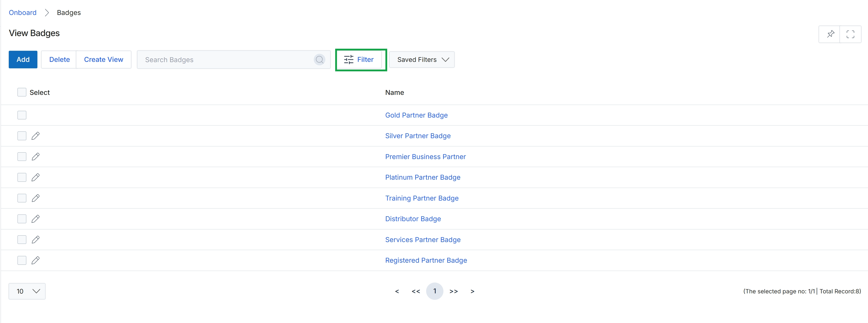The width and height of the screenshot is (868, 323).
Task: Click the Create View button
Action: click(x=103, y=60)
